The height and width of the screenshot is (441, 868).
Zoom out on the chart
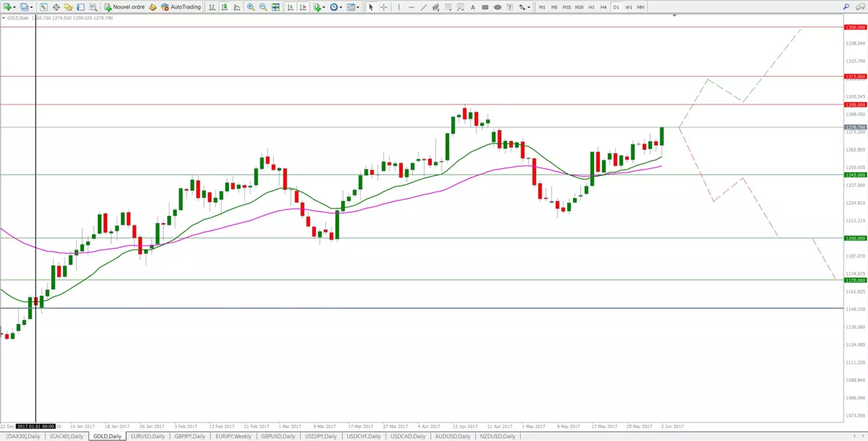click(263, 7)
